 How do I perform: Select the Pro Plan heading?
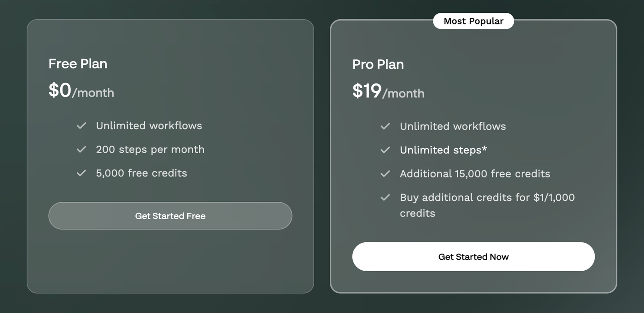click(x=378, y=64)
